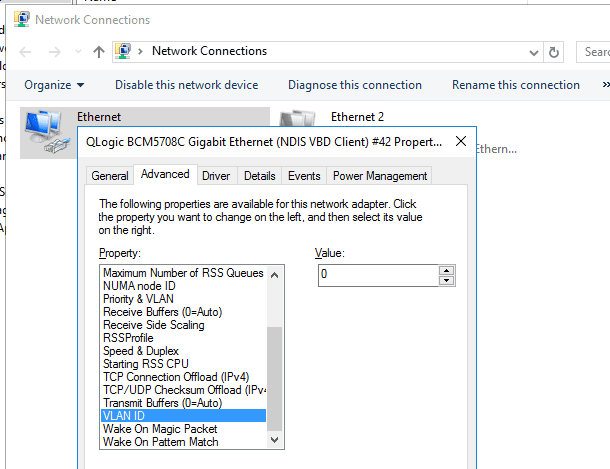610x469 pixels.
Task: Expand the address bar breadcrumb chevron
Action: (x=140, y=51)
